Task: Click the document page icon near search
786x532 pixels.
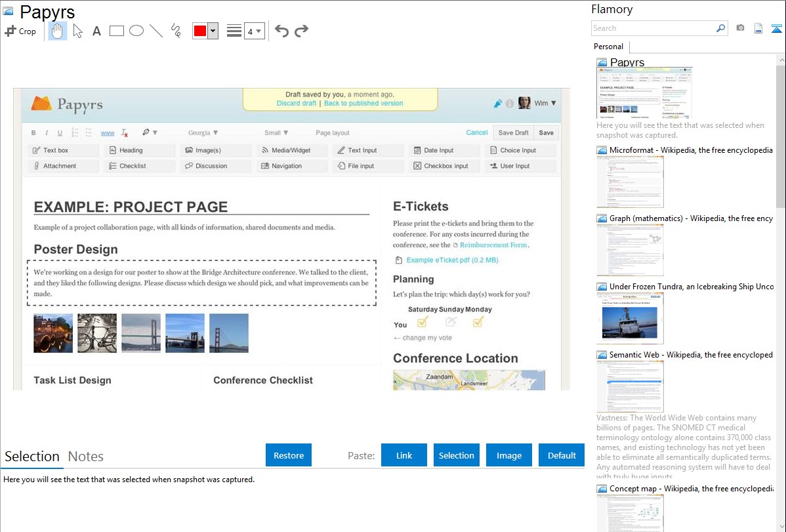Action: point(758,28)
